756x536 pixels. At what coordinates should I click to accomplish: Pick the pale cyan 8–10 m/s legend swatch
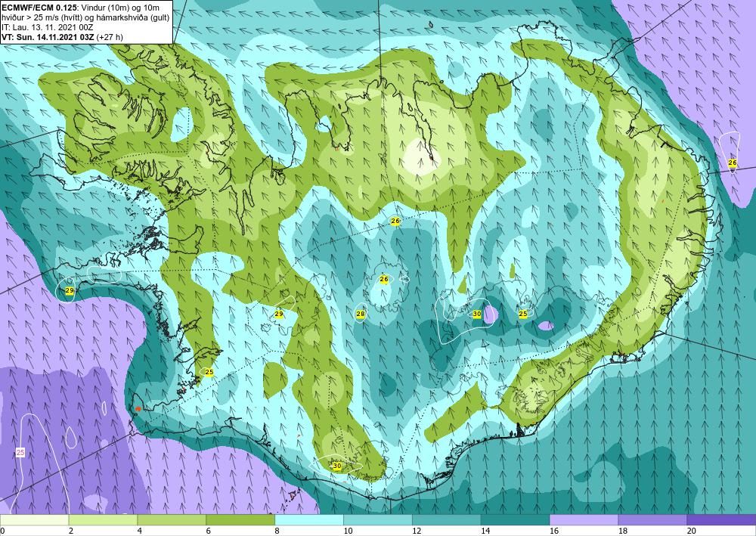(x=309, y=519)
